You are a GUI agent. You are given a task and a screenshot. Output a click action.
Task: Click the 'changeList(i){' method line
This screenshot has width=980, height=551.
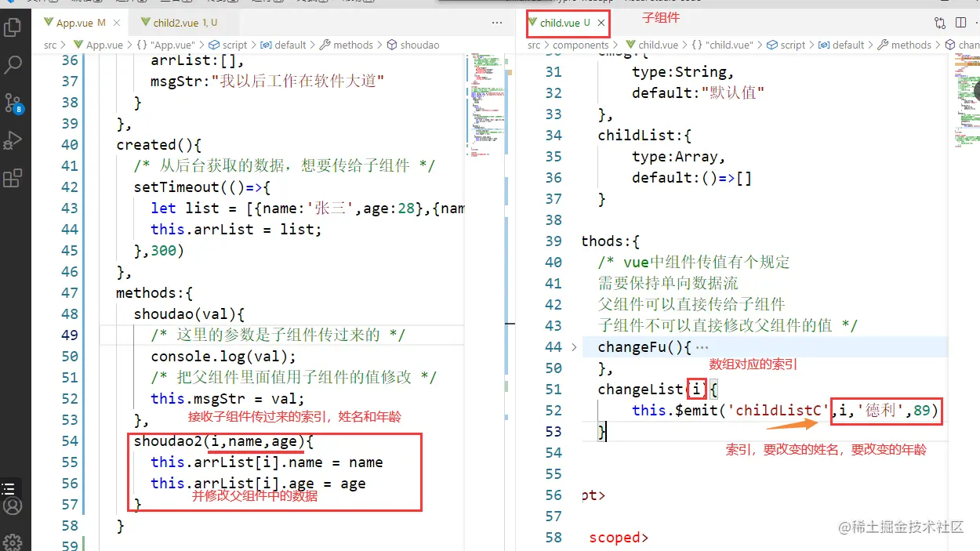point(658,389)
